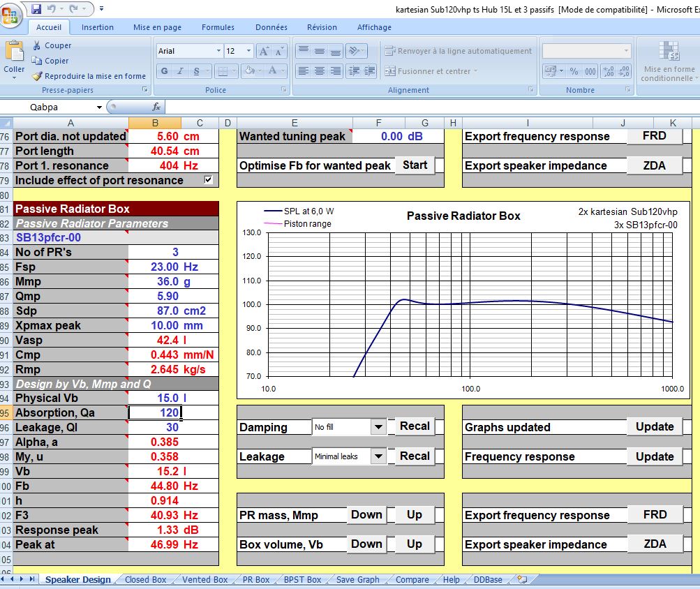Screen dimensions: 700x589
Task: Open the Damping No fill dropdown
Action: tap(378, 427)
